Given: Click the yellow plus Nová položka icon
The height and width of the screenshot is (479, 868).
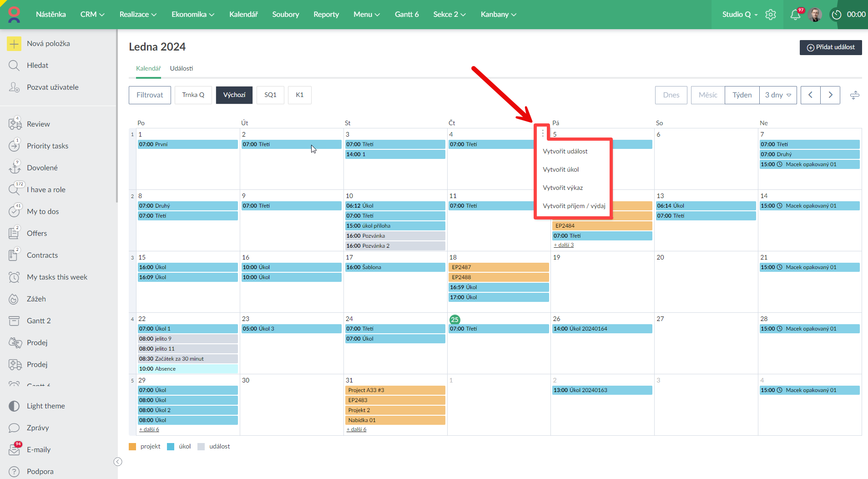Looking at the screenshot, I should [x=14, y=44].
